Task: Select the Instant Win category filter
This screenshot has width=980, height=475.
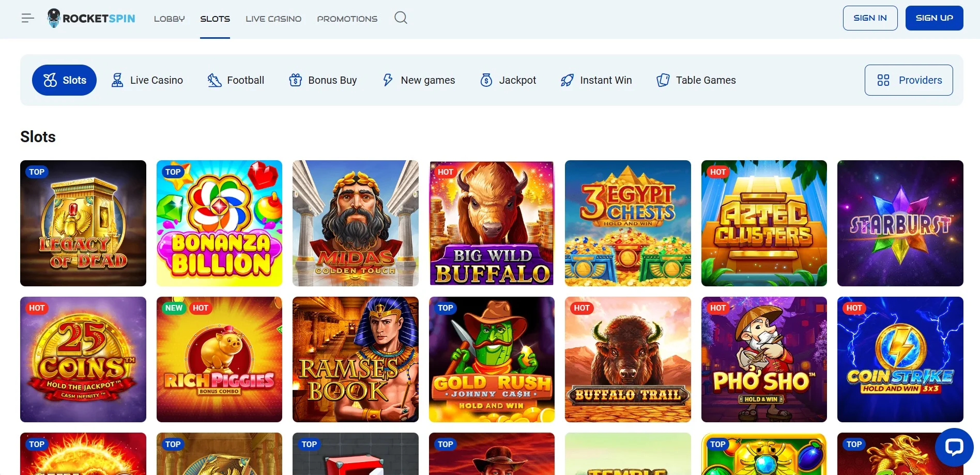Action: pyautogui.click(x=596, y=80)
